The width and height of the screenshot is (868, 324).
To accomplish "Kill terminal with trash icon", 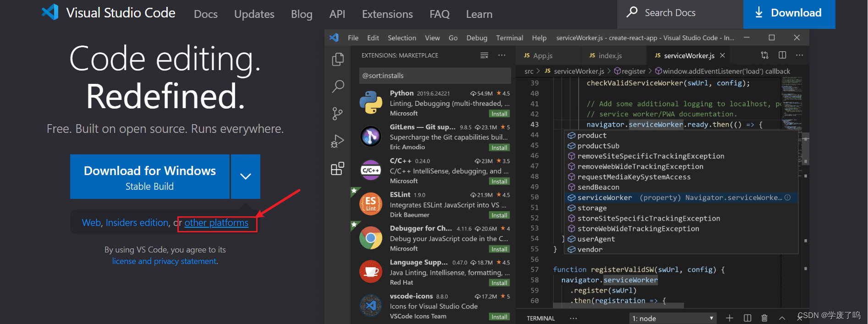I will coord(764,318).
